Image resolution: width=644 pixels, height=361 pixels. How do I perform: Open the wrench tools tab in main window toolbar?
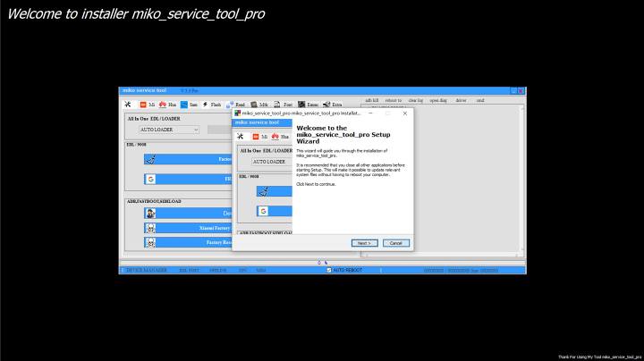[x=128, y=105]
